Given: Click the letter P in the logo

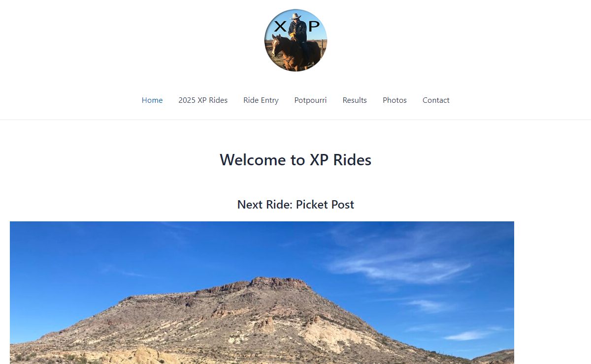Looking at the screenshot, I should point(314,27).
